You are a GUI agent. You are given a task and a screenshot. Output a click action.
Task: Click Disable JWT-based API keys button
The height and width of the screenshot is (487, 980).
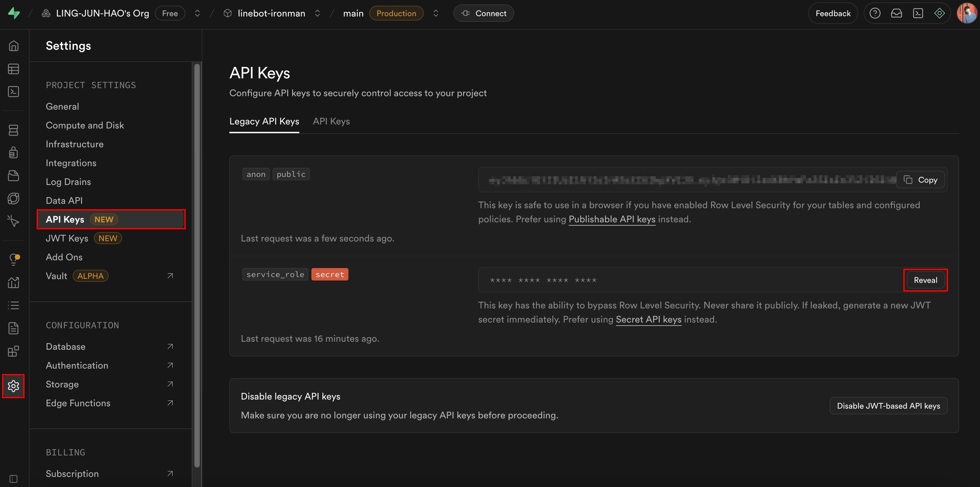[x=888, y=406]
